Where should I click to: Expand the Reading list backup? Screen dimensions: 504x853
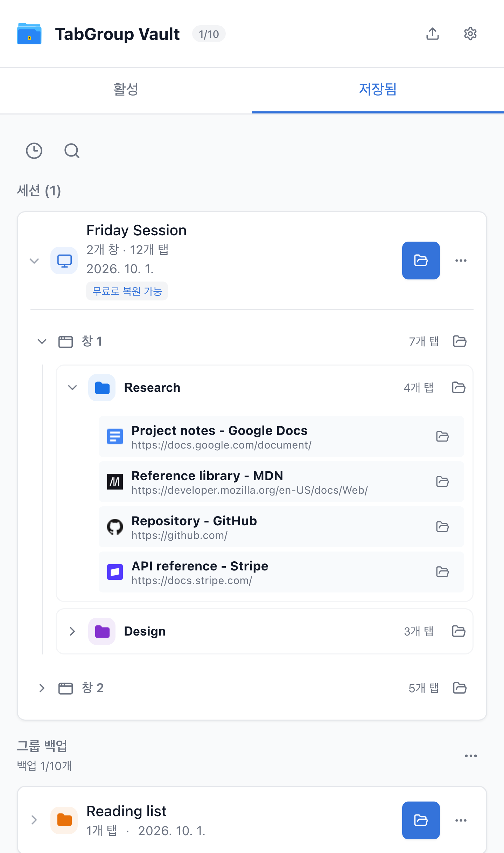[34, 820]
